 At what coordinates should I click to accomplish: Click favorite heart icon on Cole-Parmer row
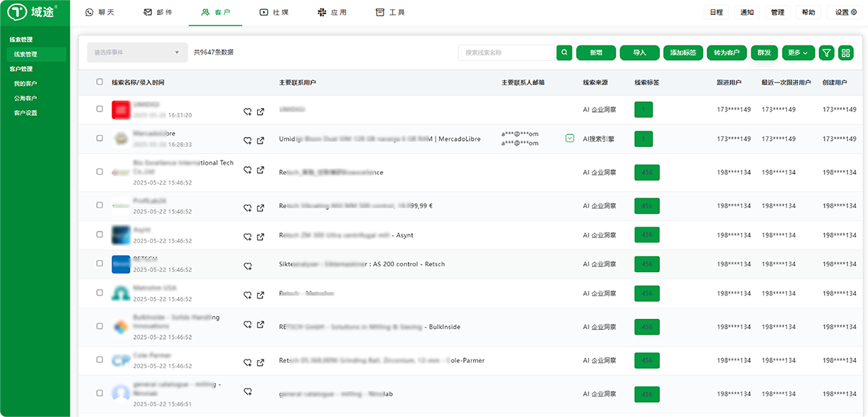click(248, 362)
